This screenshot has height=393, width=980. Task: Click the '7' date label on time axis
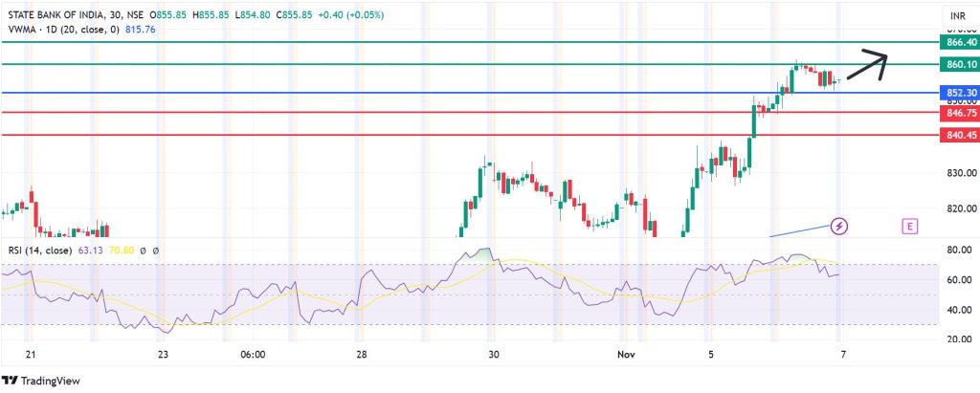[x=843, y=354]
